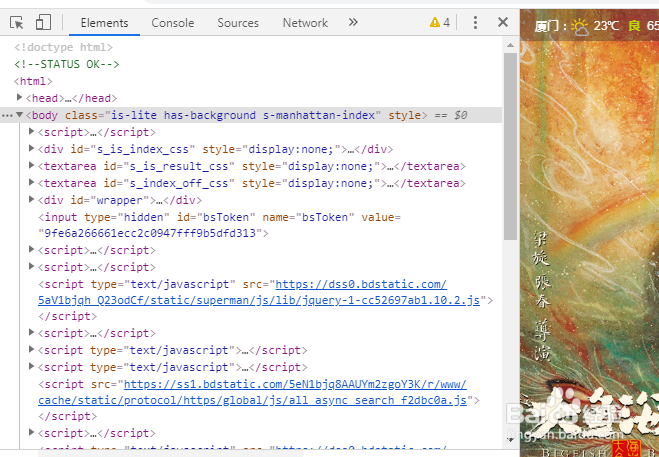Toggle the device toolbar icon
The height and width of the screenshot is (457, 659).
[x=43, y=22]
